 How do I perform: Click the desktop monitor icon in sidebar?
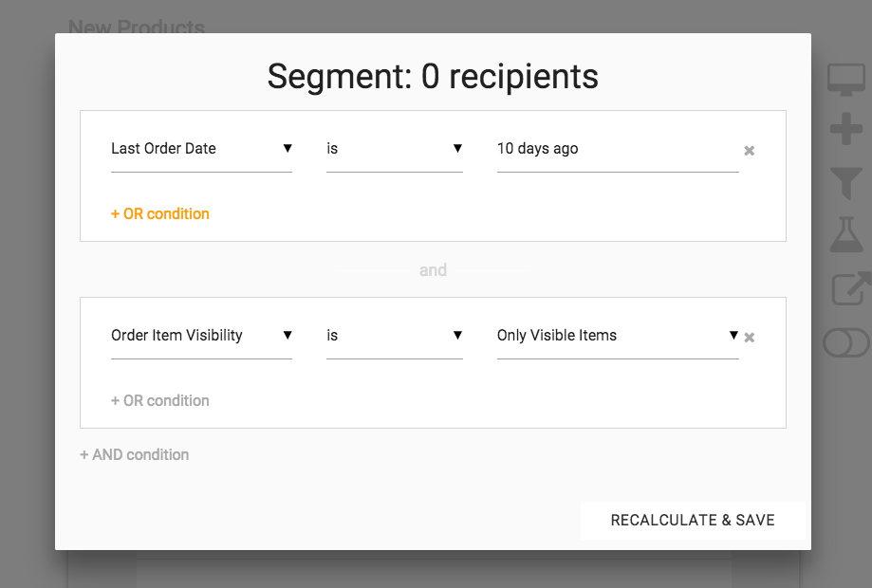(845, 80)
